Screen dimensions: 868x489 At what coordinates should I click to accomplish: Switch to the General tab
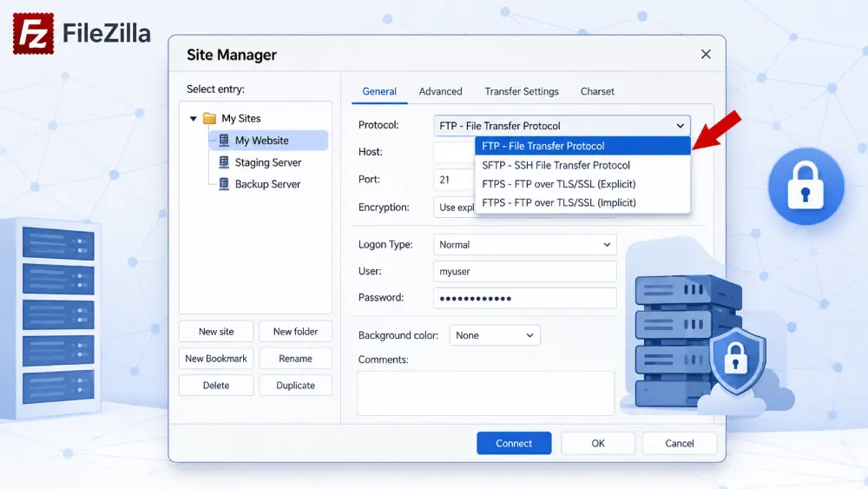tap(379, 91)
